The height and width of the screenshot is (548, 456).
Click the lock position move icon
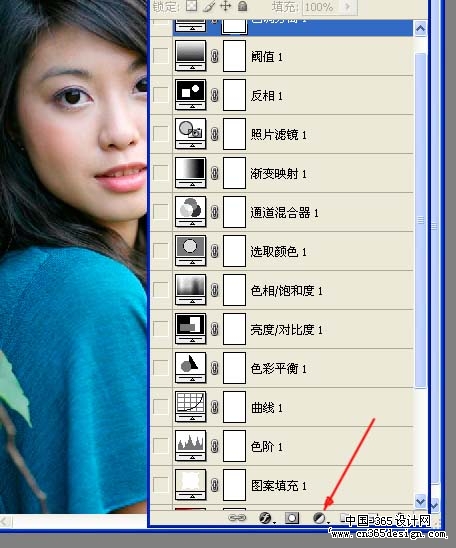coord(226,6)
